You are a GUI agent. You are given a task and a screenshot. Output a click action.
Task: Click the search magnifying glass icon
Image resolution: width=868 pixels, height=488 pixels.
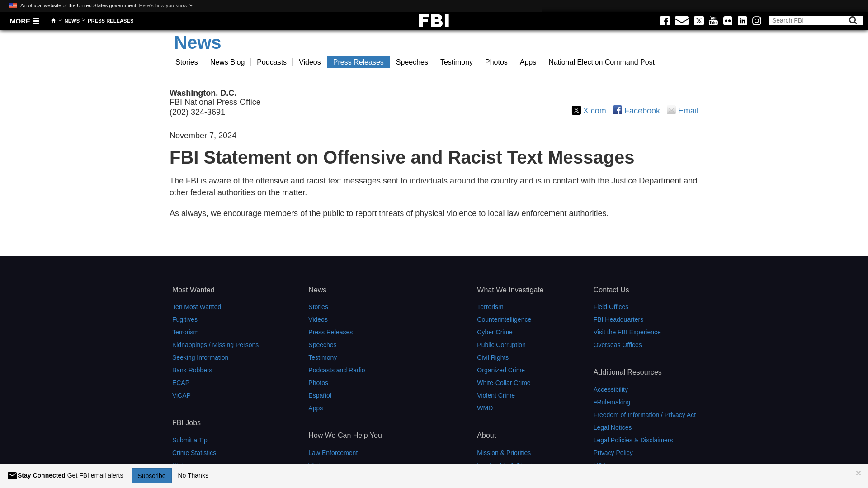[853, 20]
